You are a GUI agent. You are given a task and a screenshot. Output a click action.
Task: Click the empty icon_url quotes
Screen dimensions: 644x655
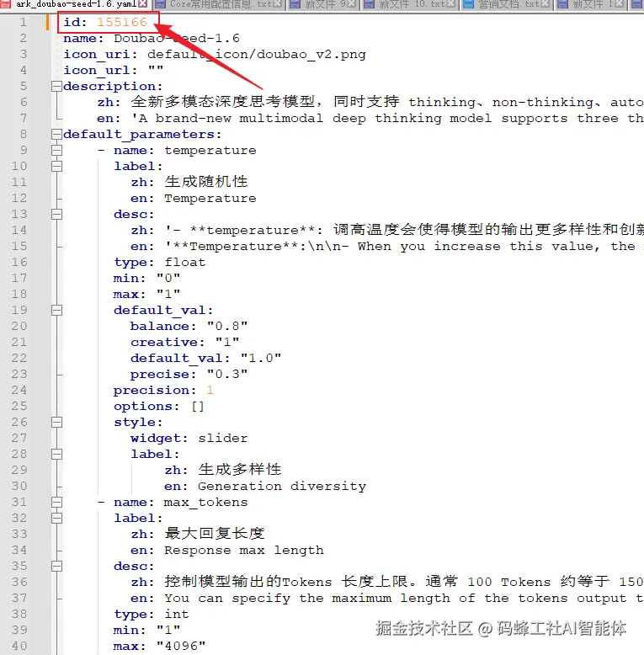(x=156, y=70)
